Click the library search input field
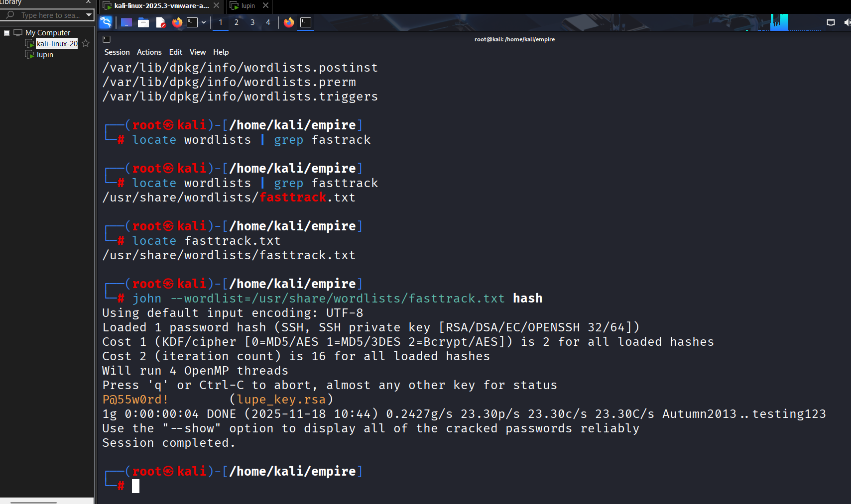 50,15
